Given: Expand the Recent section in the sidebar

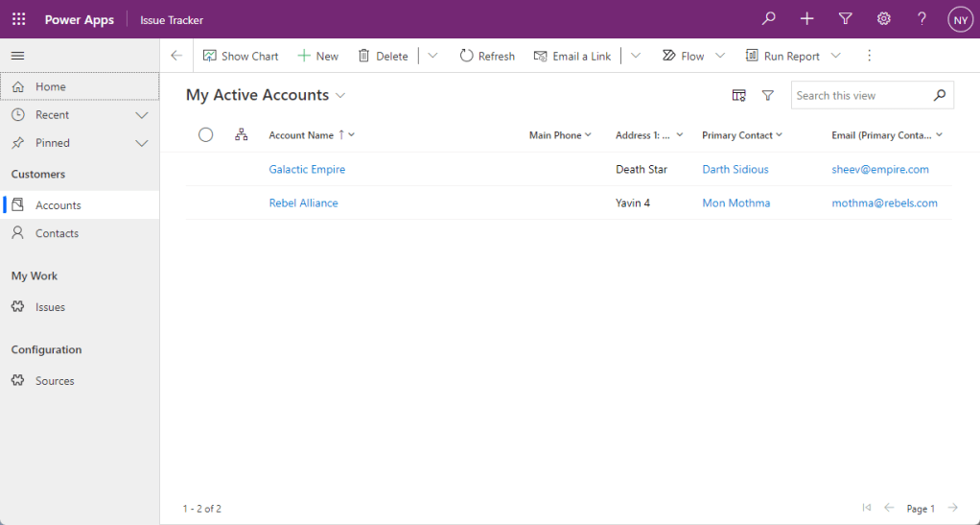Looking at the screenshot, I should coord(142,115).
